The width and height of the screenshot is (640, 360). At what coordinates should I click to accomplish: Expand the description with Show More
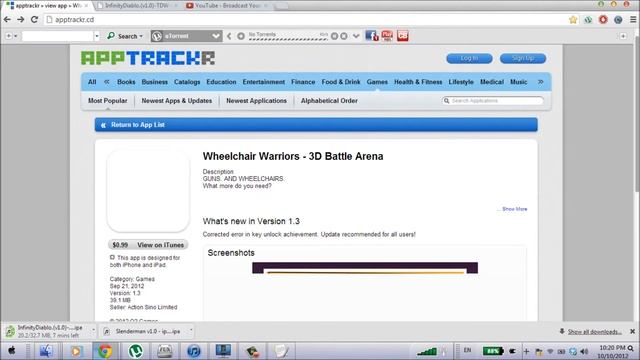tap(514, 209)
